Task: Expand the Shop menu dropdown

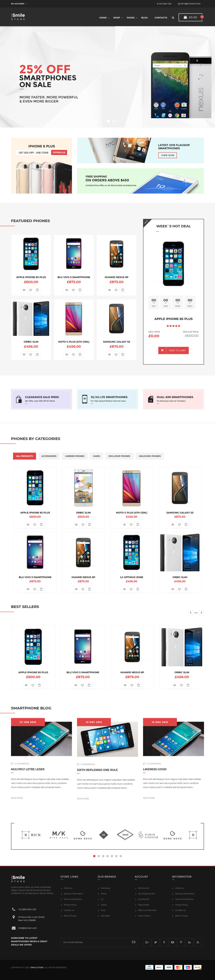Action: click(x=118, y=18)
